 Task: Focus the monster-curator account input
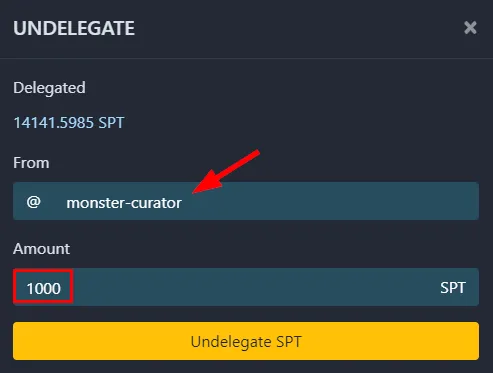pyautogui.click(x=246, y=201)
